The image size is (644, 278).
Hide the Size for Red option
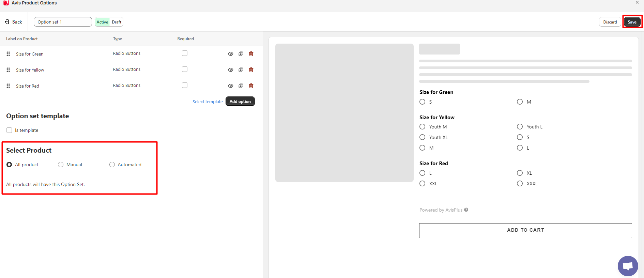(x=231, y=86)
